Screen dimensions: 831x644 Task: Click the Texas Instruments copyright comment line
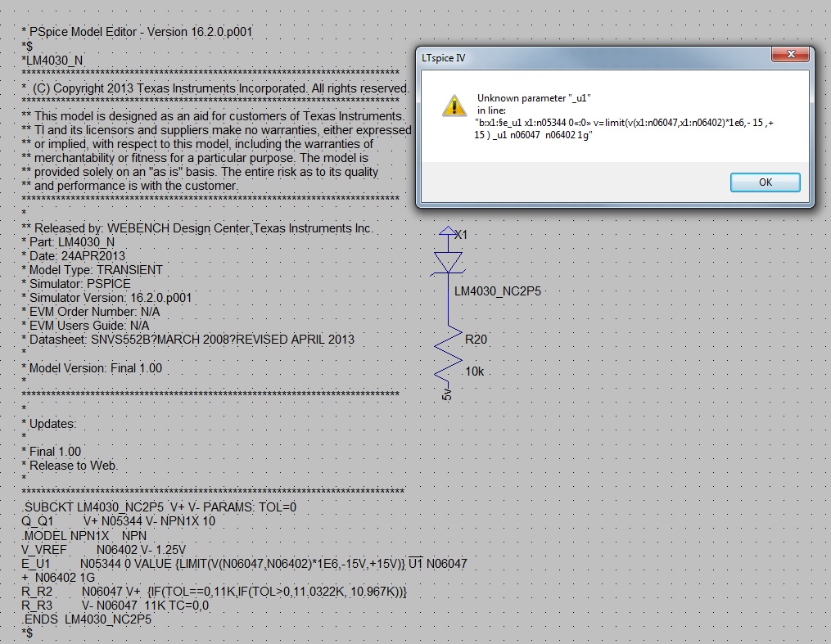coord(215,88)
